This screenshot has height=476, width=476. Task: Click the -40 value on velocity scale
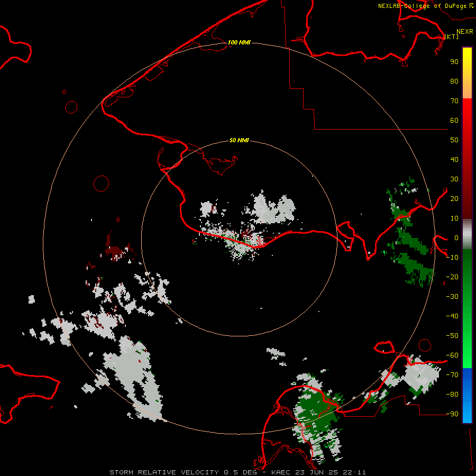click(x=452, y=316)
